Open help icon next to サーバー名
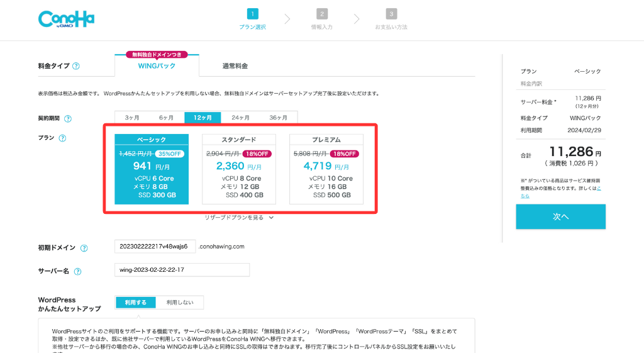The height and width of the screenshot is (353, 644). [77, 272]
